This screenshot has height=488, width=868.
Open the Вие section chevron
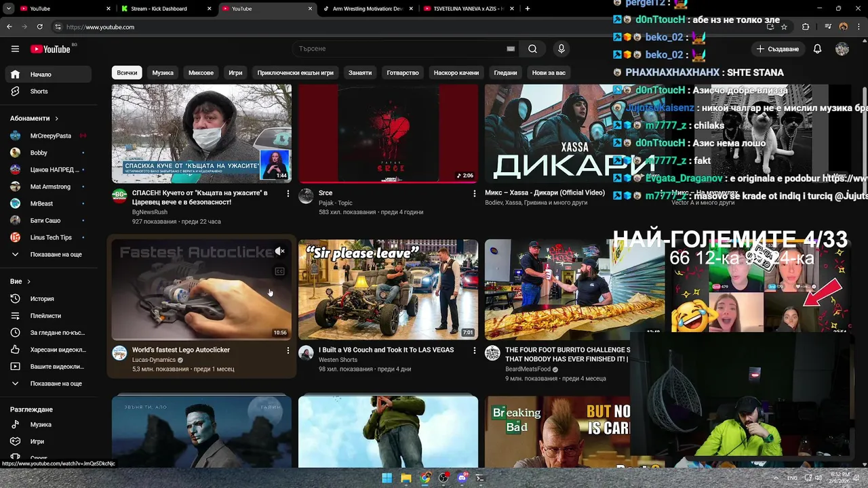coord(28,281)
